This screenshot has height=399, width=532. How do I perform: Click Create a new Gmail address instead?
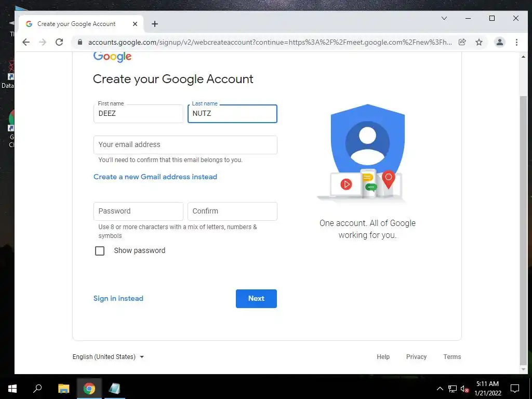155,177
